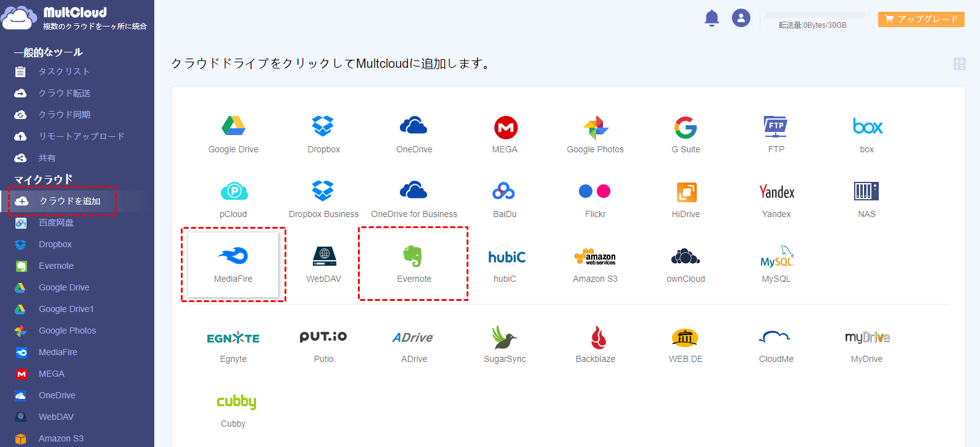Click the transfer quota usage bar
The width and height of the screenshot is (980, 447).
coord(816,15)
